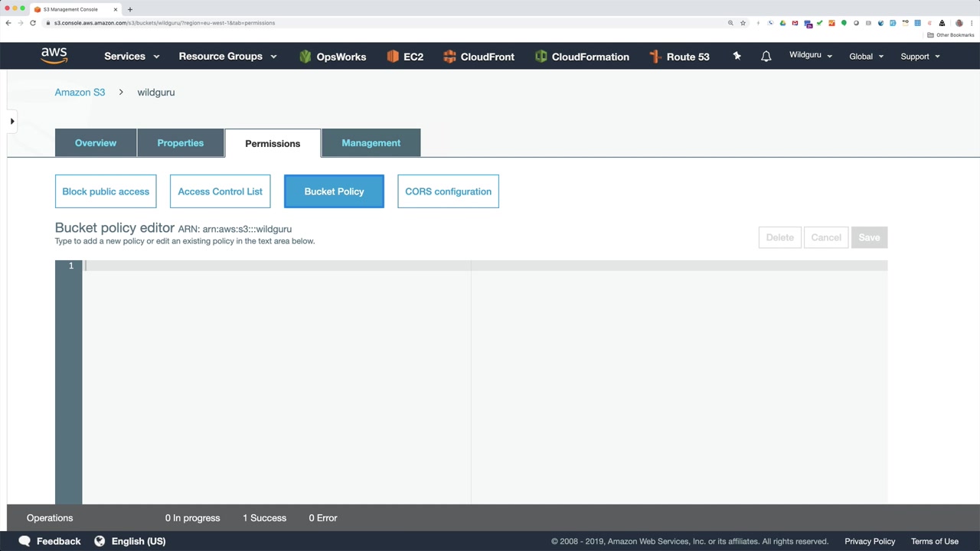Click the language globe icon

point(100,541)
